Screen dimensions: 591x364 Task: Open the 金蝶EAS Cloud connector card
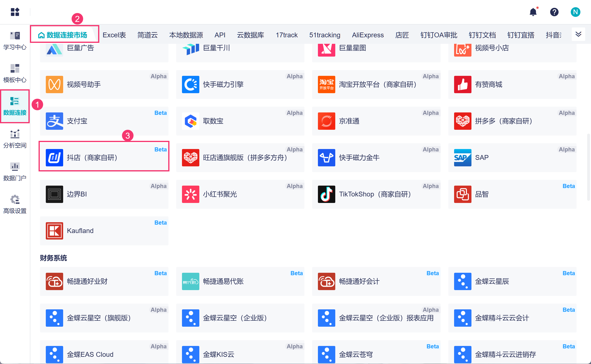(x=104, y=352)
